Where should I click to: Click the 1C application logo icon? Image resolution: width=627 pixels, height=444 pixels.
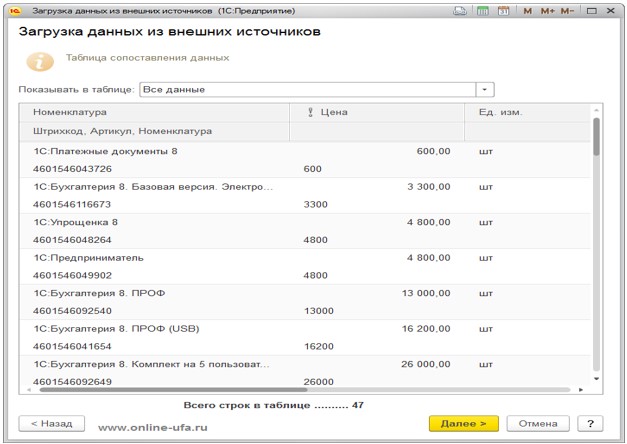(x=15, y=9)
